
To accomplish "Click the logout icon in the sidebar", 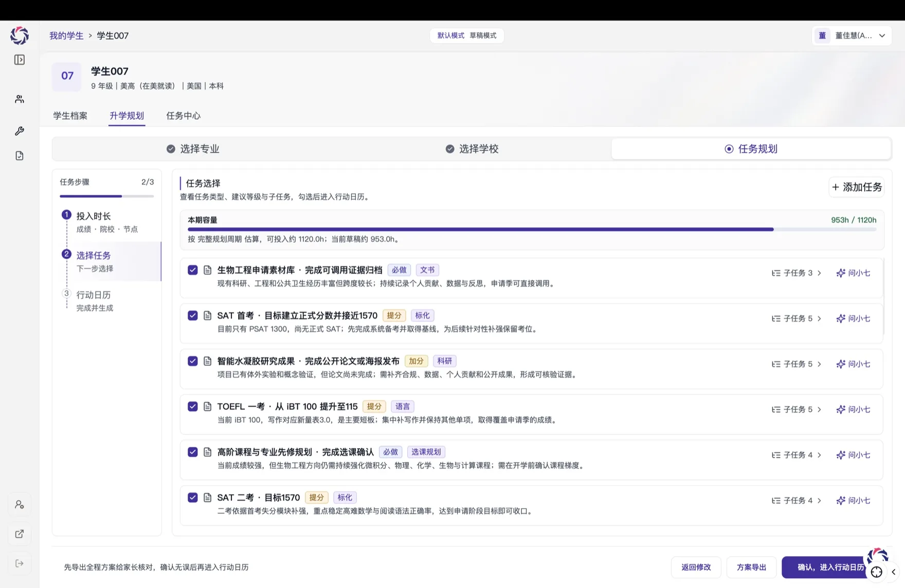I will tap(20, 563).
